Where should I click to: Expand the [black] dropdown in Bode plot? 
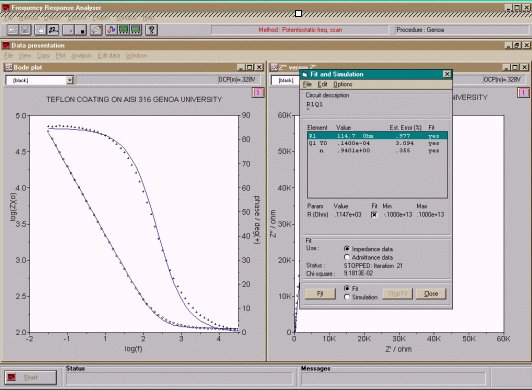pyautogui.click(x=70, y=80)
